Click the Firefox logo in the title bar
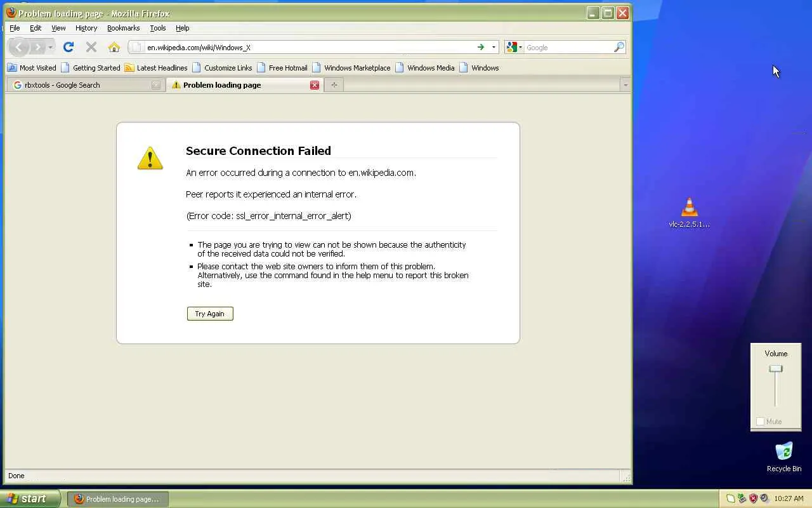Viewport: 812px width, 508px height. (x=11, y=13)
